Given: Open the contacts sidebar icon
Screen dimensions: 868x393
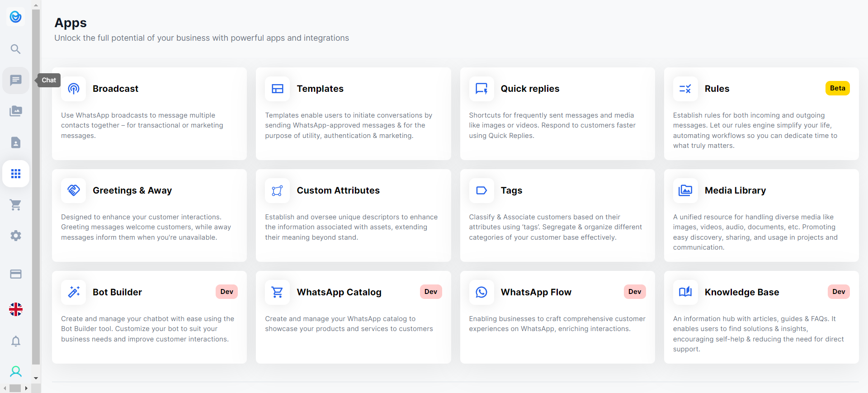Looking at the screenshot, I should point(16,142).
